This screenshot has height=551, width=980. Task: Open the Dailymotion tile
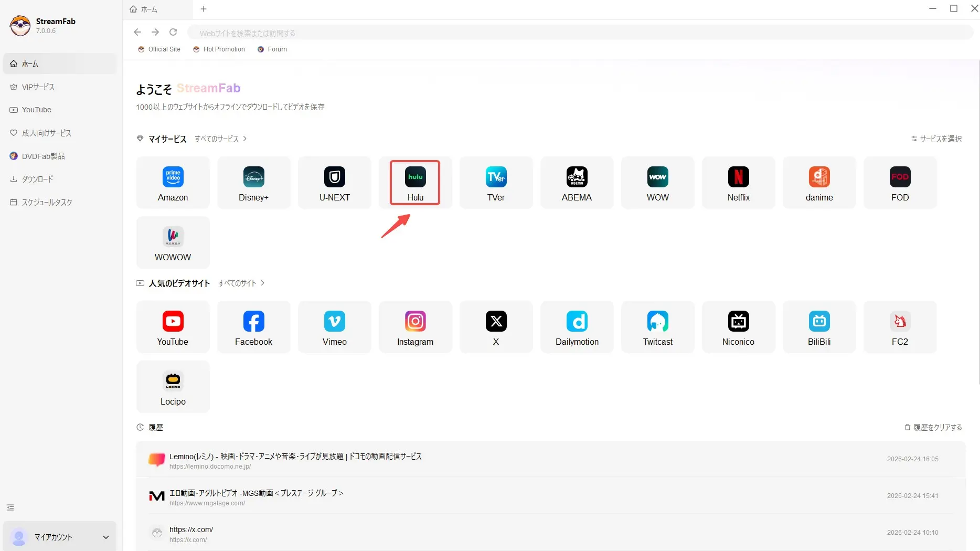(577, 327)
